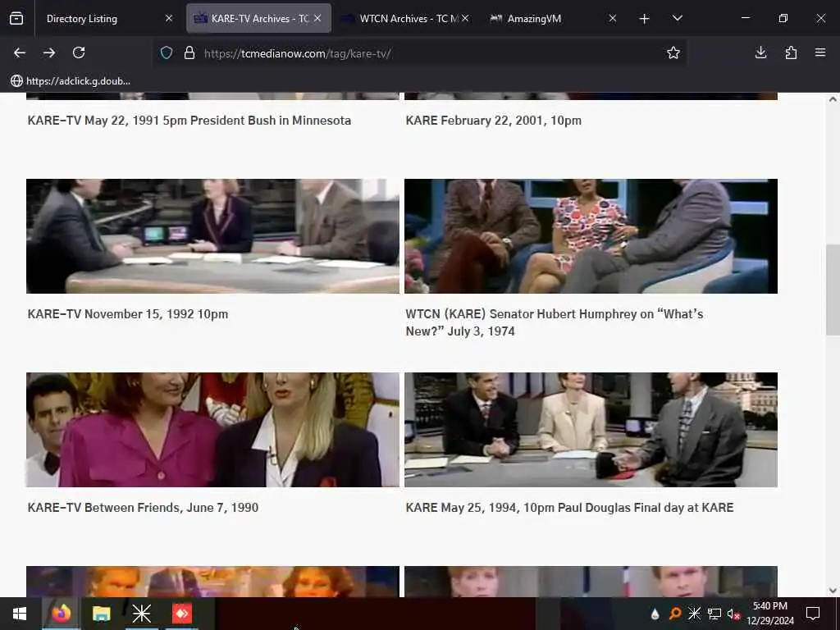Open File Explorer from the taskbar
Screen dimensions: 840x630
(x=101, y=614)
